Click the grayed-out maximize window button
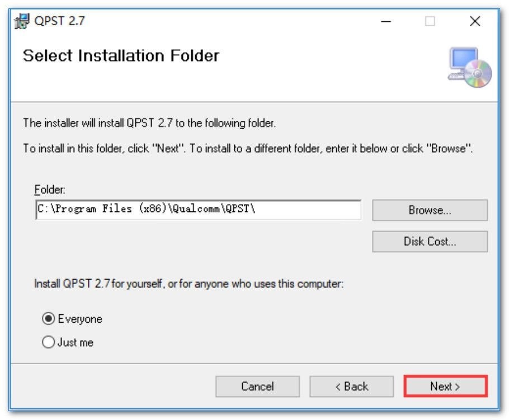Image resolution: width=509 pixels, height=420 pixels. click(x=430, y=21)
